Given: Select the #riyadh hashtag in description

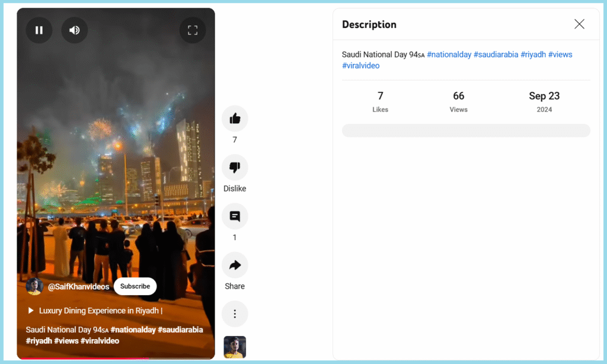Looking at the screenshot, I should [x=533, y=55].
